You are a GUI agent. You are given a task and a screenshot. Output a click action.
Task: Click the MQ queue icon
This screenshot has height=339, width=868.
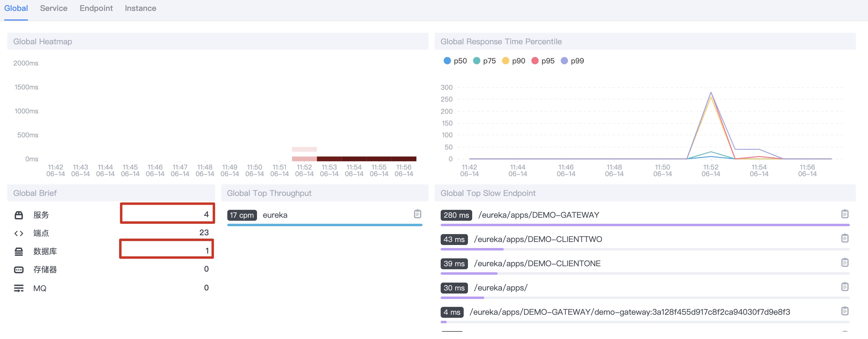[19, 288]
